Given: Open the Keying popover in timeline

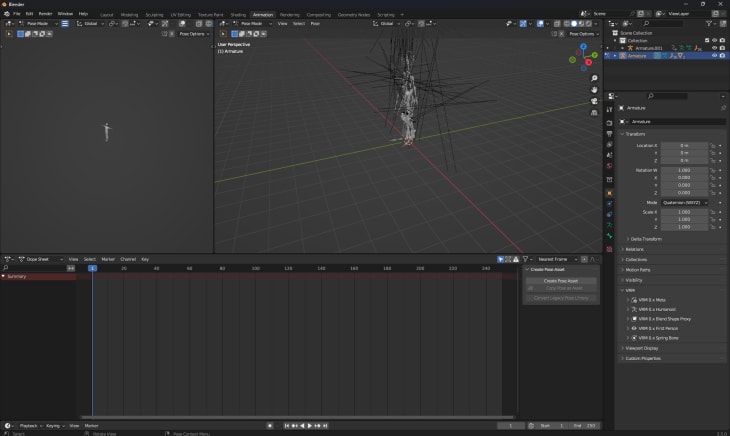Looking at the screenshot, I should pos(53,425).
